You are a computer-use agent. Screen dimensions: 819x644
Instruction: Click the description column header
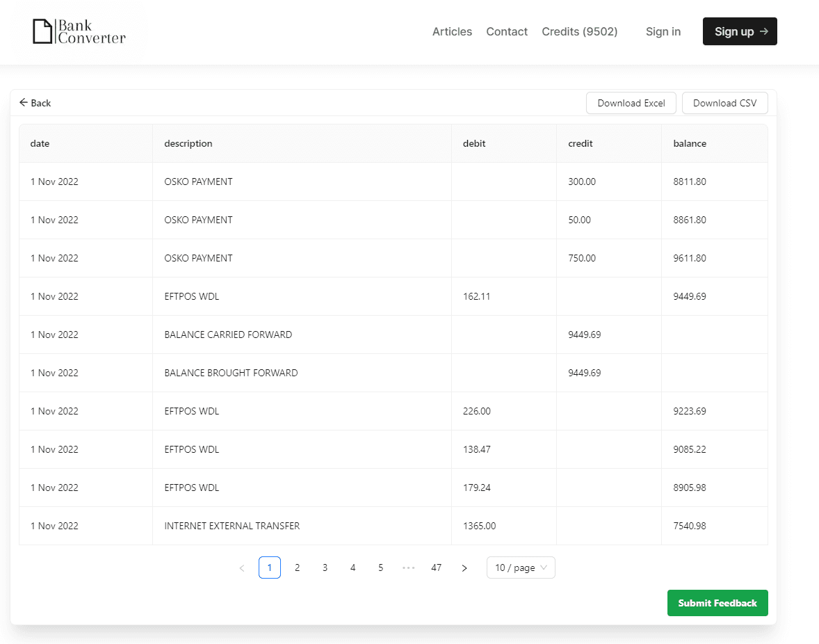pos(188,143)
